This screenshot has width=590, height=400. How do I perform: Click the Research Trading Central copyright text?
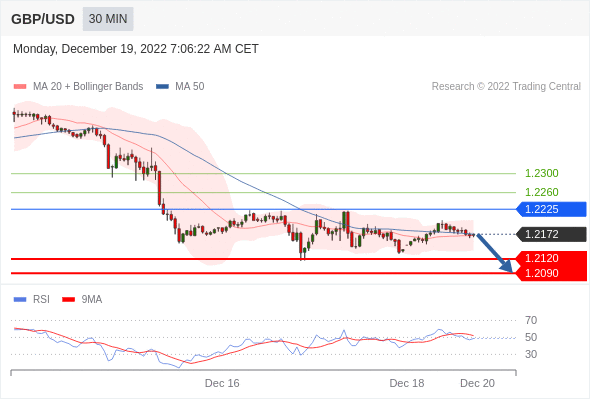pos(506,87)
